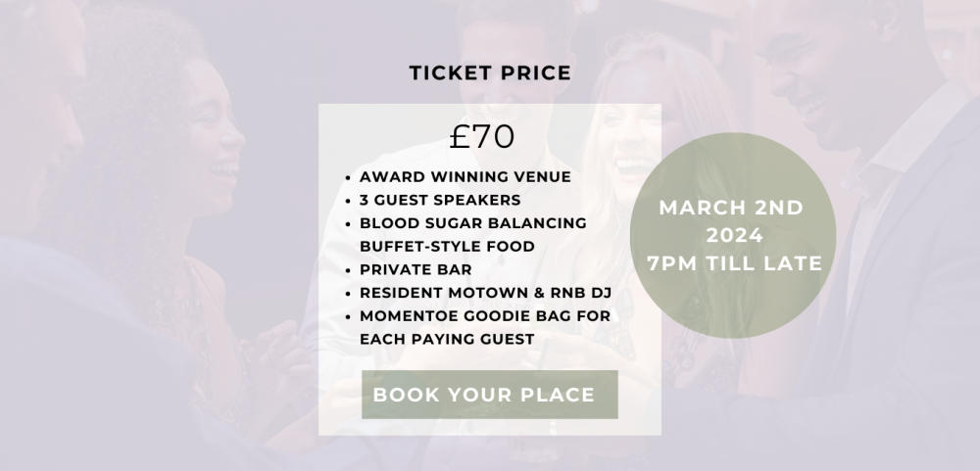Click the PRIVATE BAR bullet

point(416,269)
